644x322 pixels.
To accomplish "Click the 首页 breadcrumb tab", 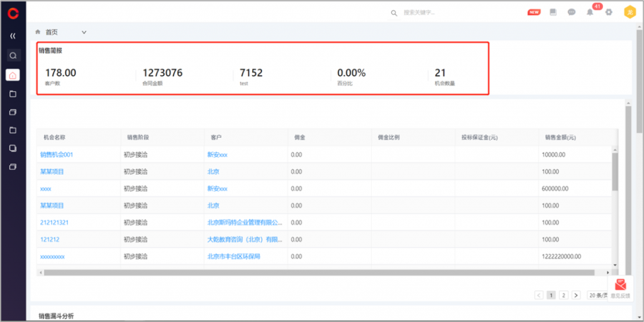I will click(x=52, y=32).
